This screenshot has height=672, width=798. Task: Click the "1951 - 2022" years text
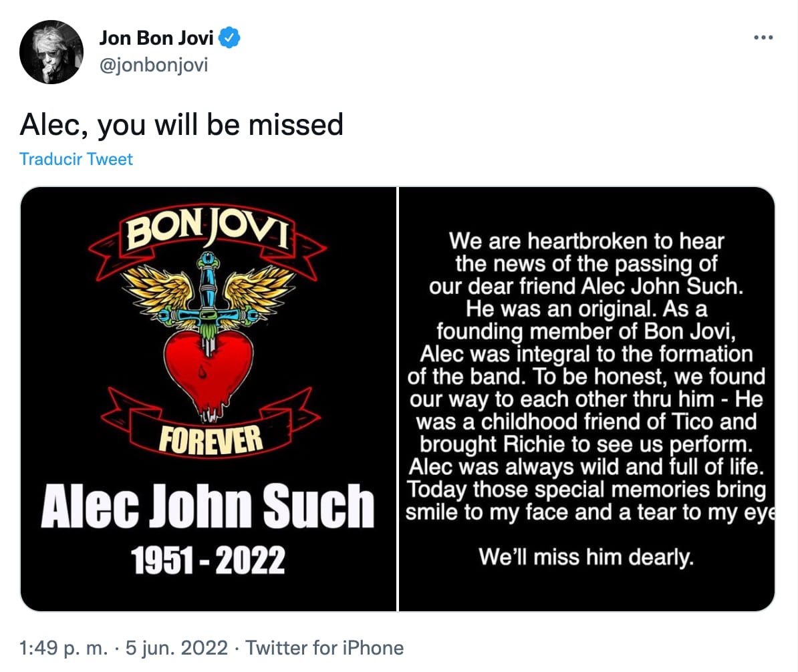click(209, 560)
